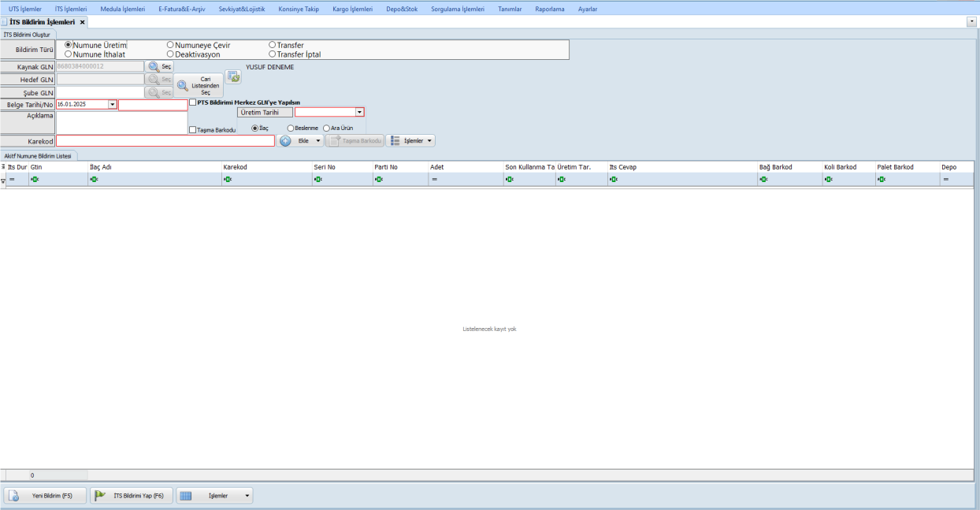Open the Belge Tarihi date dropdown
The width and height of the screenshot is (980, 510).
tap(112, 104)
